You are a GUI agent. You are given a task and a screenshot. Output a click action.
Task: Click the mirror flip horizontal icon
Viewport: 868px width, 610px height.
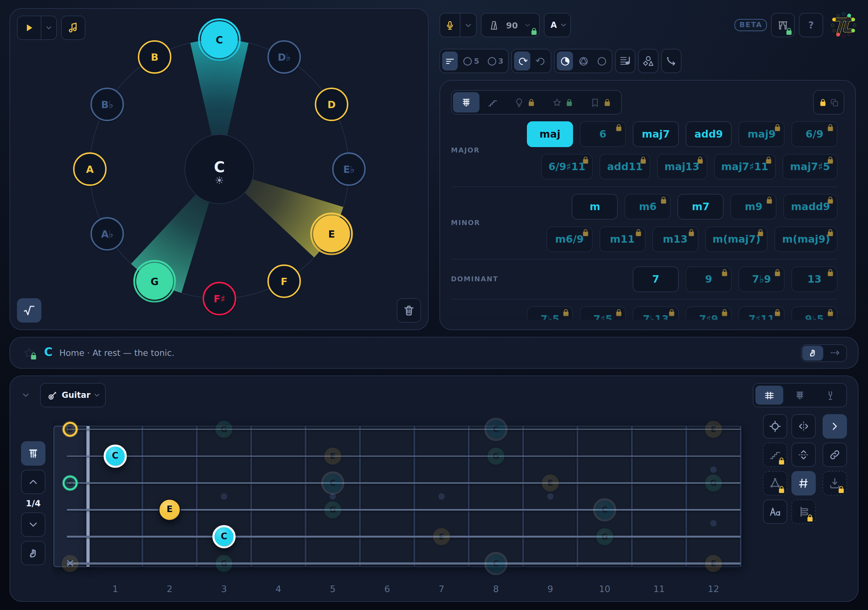click(804, 426)
